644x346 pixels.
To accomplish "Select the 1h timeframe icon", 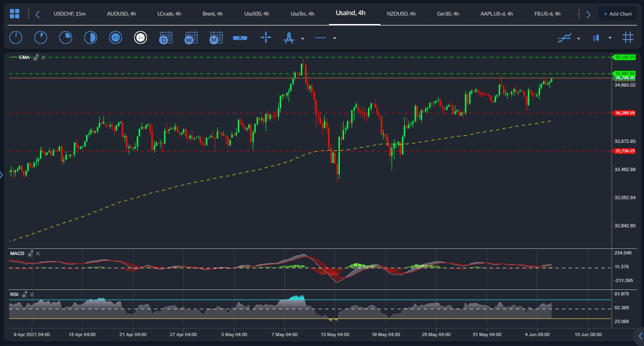I will click(x=115, y=38).
